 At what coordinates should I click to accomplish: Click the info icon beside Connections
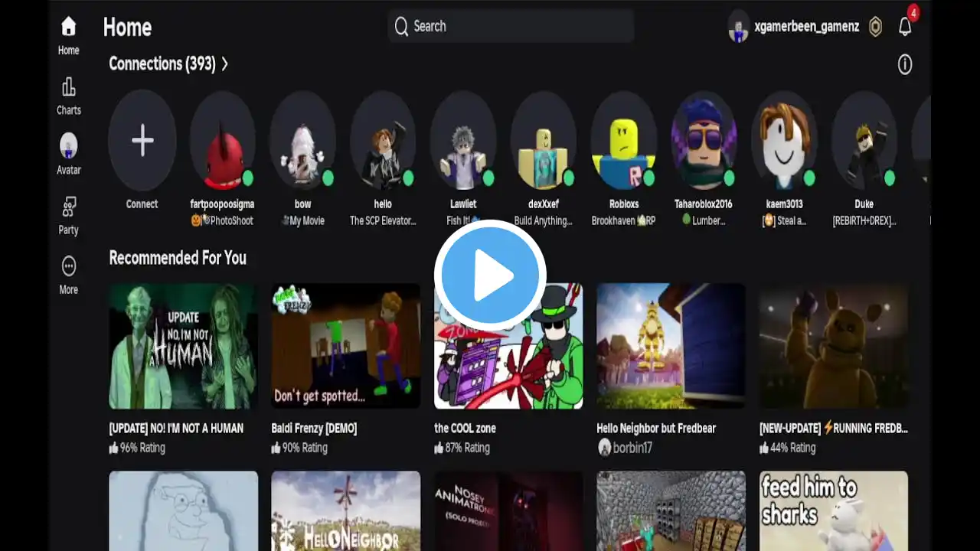click(x=905, y=64)
